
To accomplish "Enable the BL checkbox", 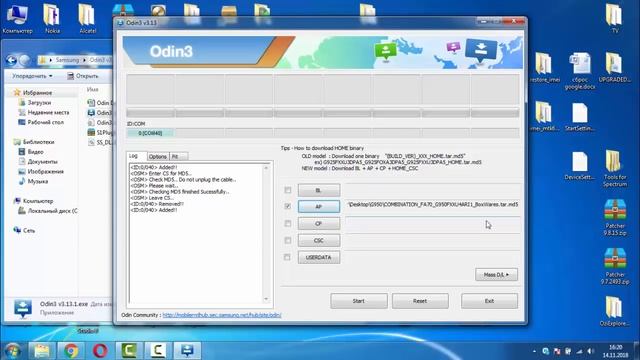I will tap(288, 190).
